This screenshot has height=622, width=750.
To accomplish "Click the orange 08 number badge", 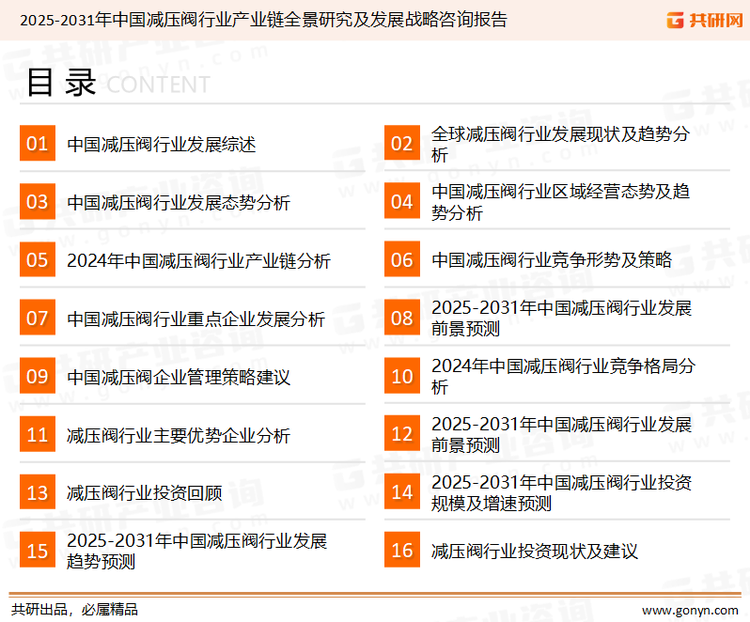I will [402, 318].
